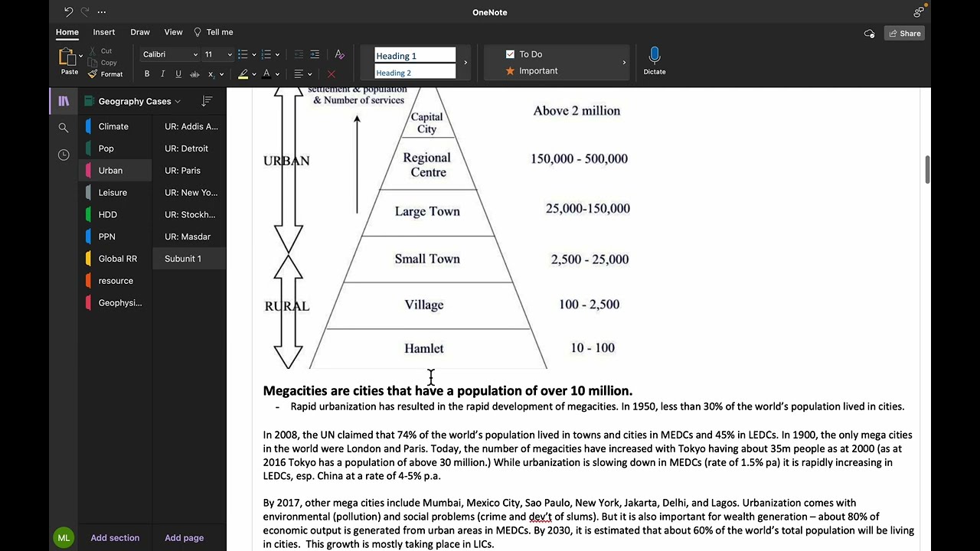Apply Heading 1 style

[415, 56]
